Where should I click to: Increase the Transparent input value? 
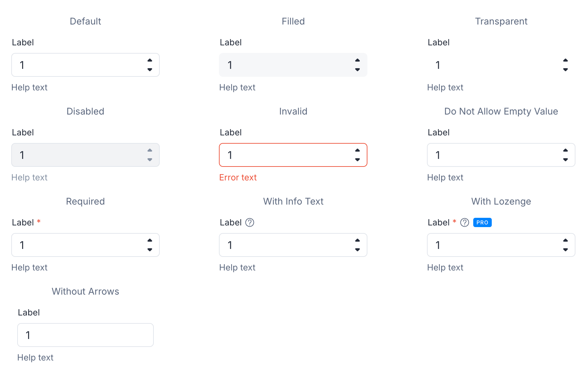(x=566, y=60)
